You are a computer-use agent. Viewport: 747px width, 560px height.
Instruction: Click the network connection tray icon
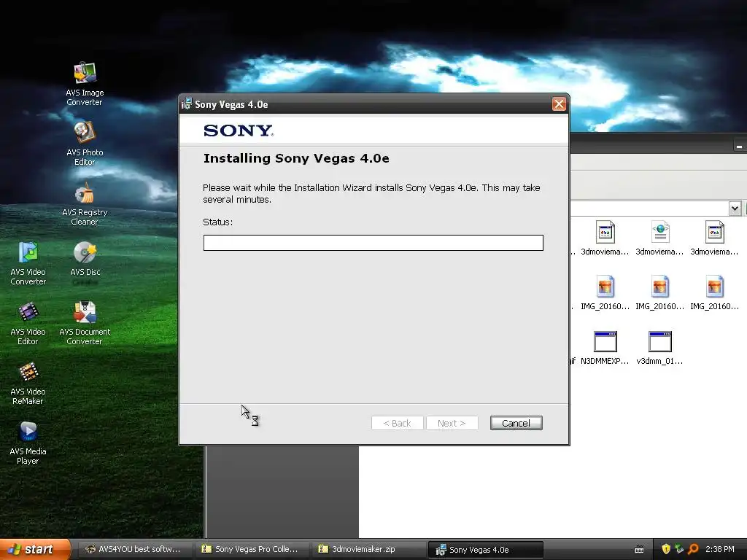pyautogui.click(x=679, y=549)
